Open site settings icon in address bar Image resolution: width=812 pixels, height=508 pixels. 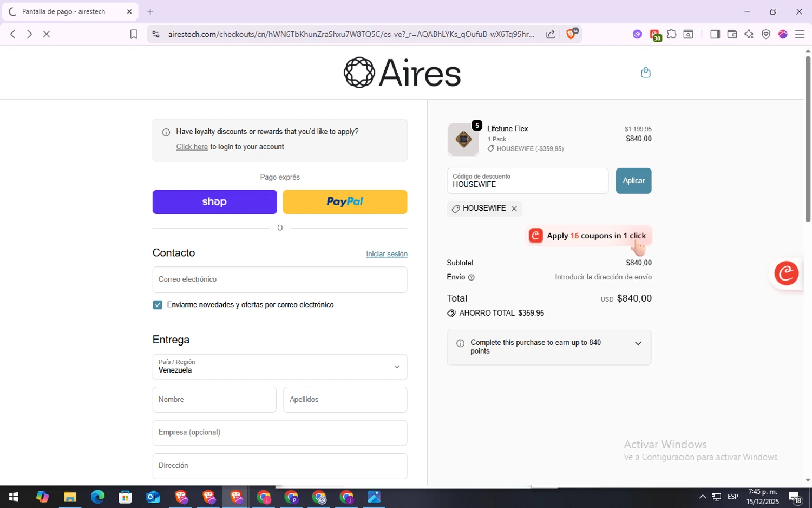156,34
